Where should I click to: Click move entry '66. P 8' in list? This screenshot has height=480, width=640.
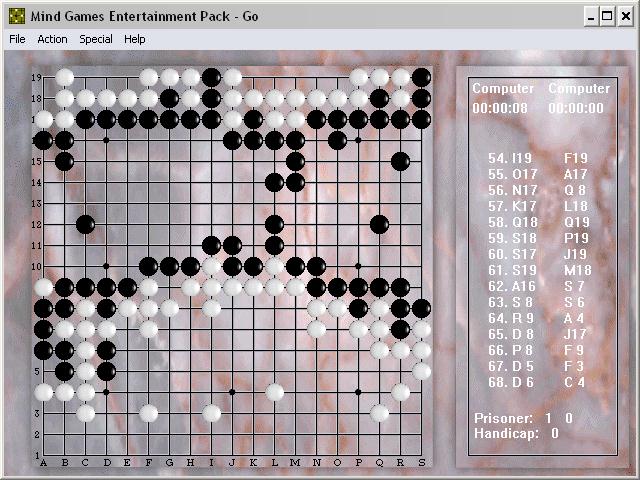pos(511,350)
